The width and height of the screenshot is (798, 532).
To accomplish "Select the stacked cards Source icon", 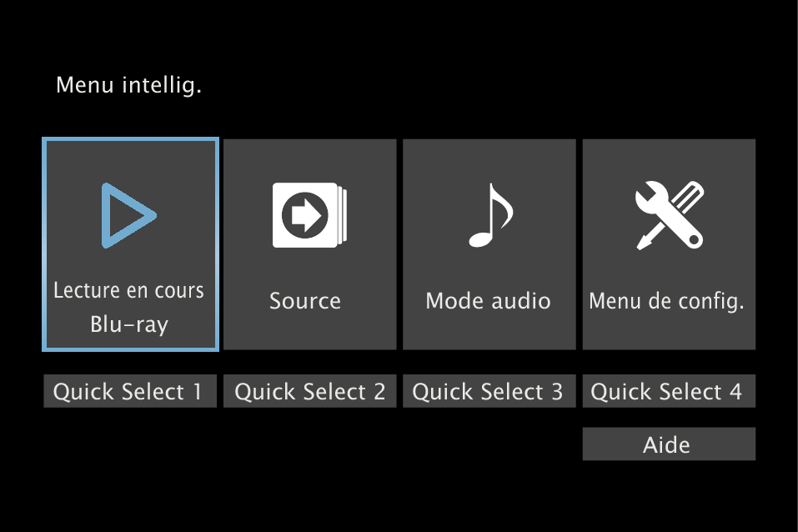I will pyautogui.click(x=306, y=214).
